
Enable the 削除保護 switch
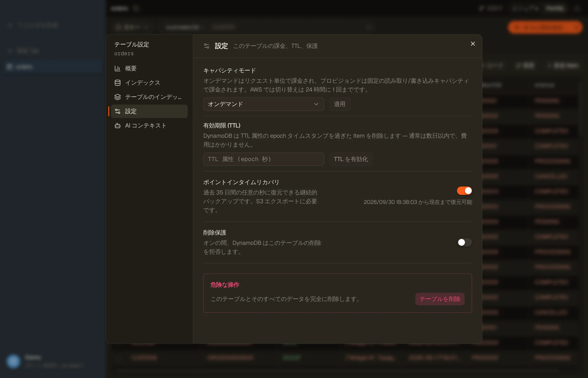[x=464, y=243]
